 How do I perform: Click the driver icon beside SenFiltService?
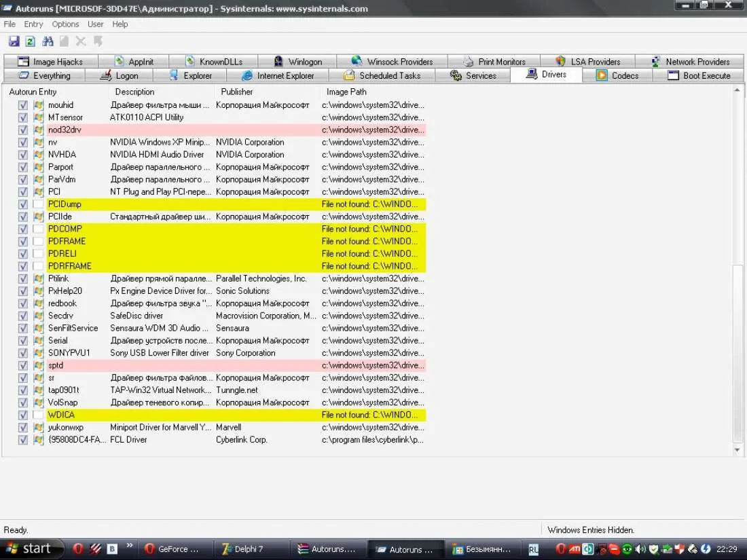pyautogui.click(x=39, y=328)
